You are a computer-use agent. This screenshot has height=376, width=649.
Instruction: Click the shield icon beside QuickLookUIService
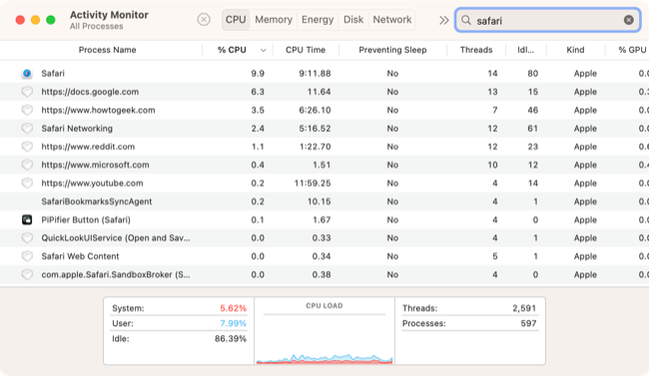27,238
